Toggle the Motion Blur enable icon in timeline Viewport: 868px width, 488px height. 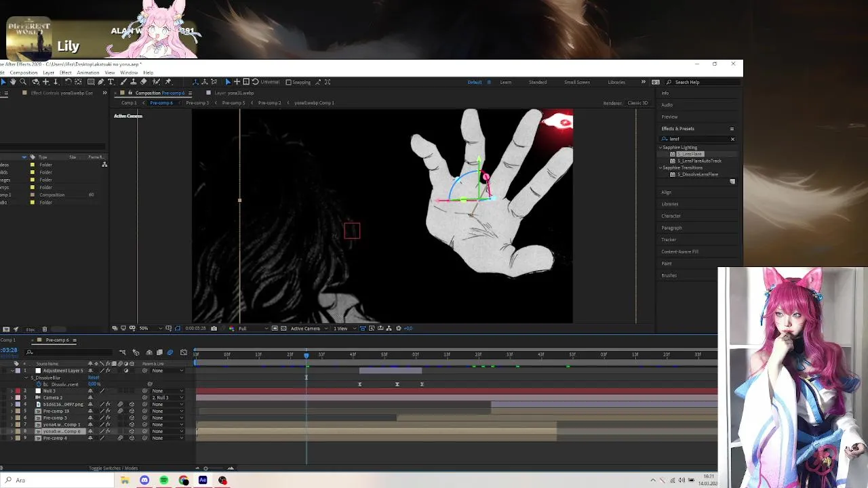(170, 352)
